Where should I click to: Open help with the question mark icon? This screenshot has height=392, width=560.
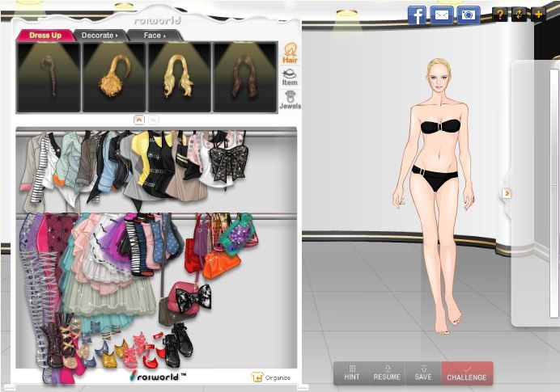click(499, 15)
